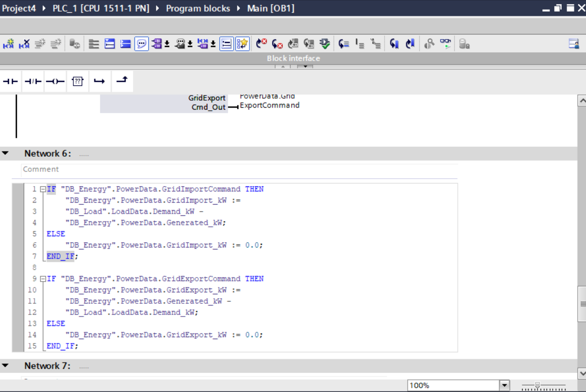Screen dimensions: 586x392
Task: Click the Reset start values icon
Action: coord(75,44)
